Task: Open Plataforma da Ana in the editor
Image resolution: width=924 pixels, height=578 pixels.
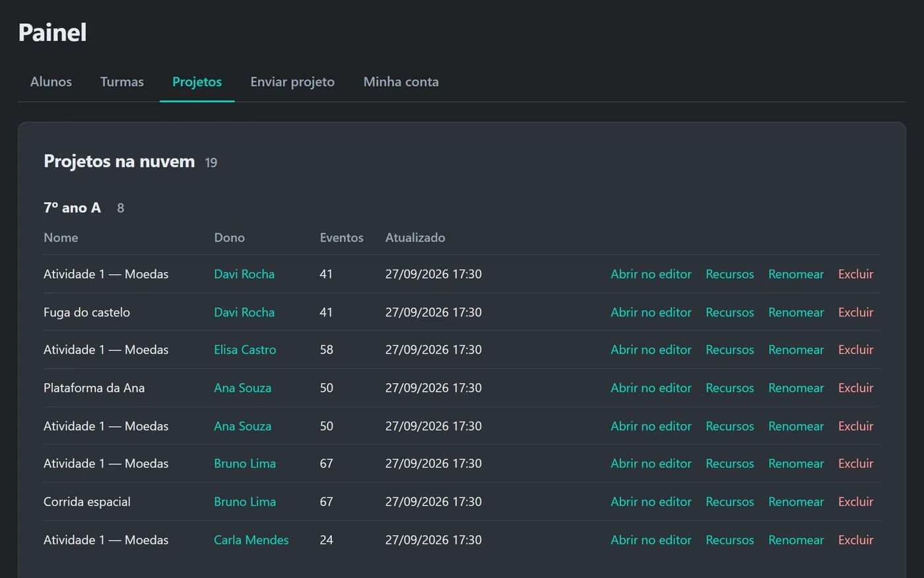Action: pyautogui.click(x=651, y=388)
